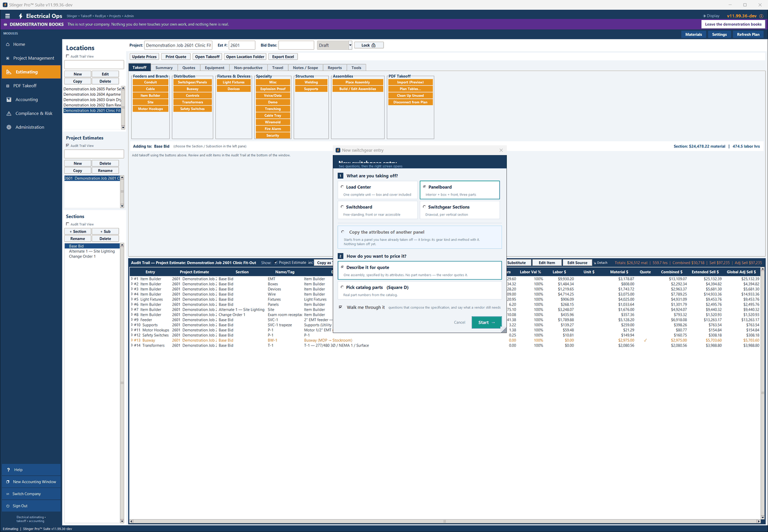This screenshot has width=768, height=532.
Task: Switch to the Notes / Scope tab
Action: point(306,68)
